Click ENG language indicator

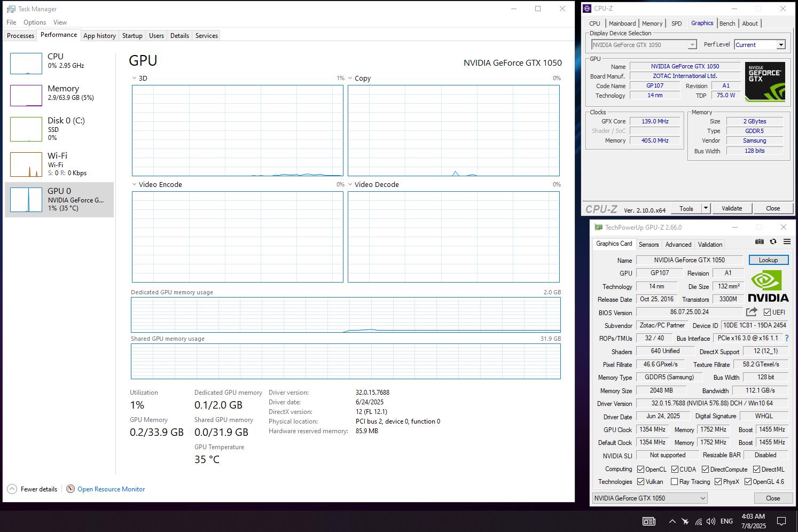click(x=726, y=521)
